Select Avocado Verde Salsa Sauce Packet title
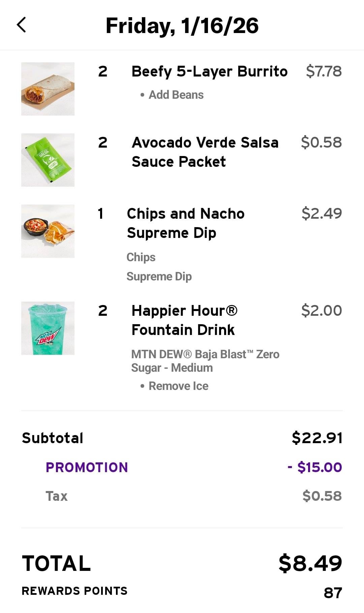Image resolution: width=364 pixels, height=613 pixels. 205,152
